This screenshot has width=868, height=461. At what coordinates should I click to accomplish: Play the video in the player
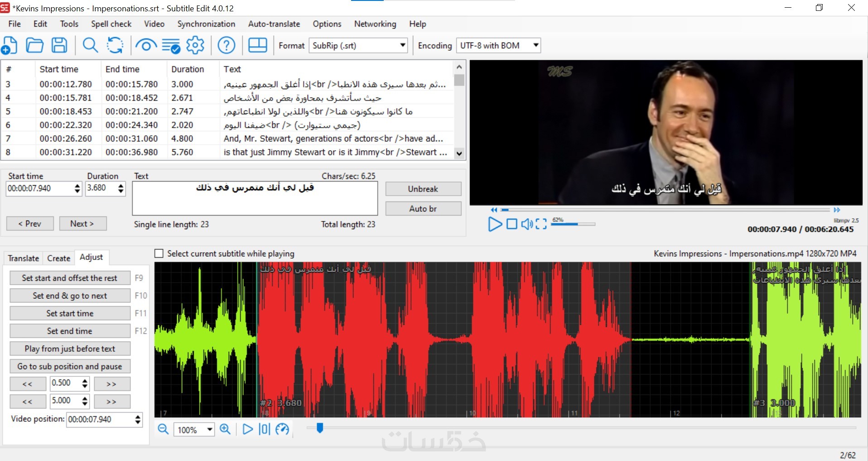tap(495, 224)
